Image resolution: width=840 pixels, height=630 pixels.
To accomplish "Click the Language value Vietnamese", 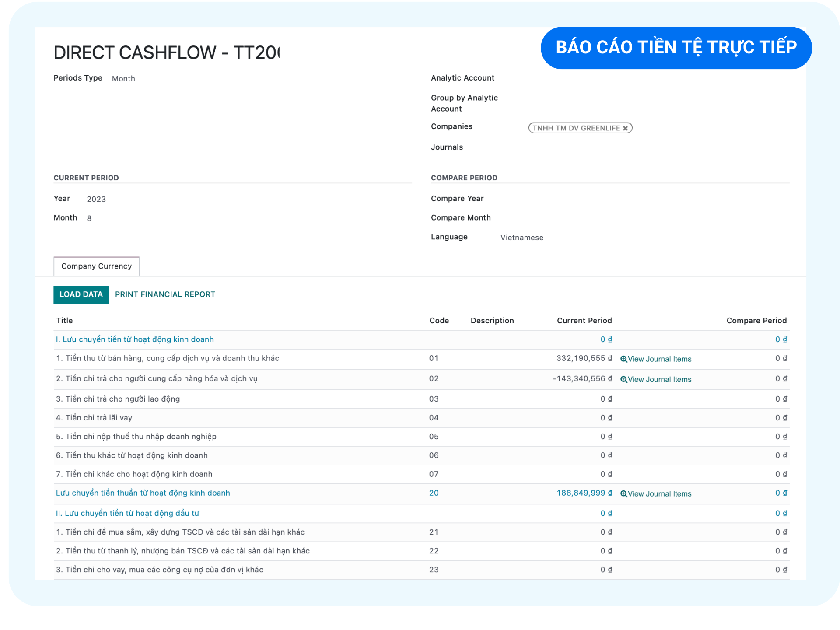I will (521, 238).
